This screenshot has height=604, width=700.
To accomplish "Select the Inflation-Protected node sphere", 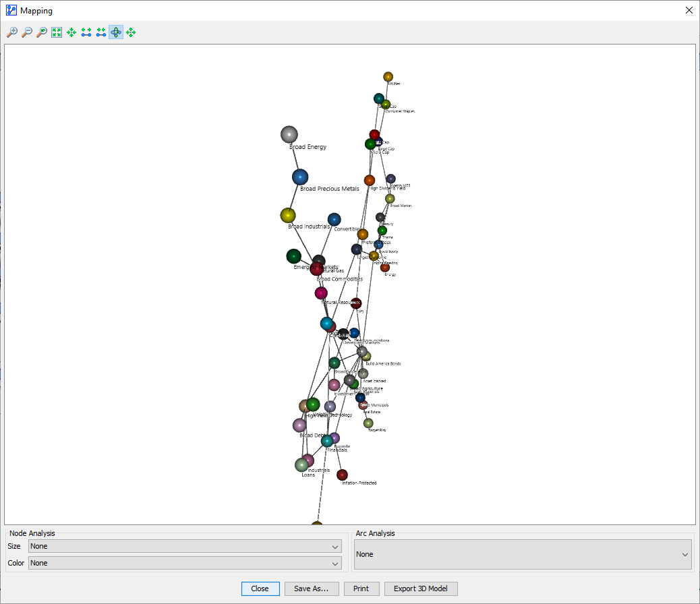I will [x=343, y=475].
